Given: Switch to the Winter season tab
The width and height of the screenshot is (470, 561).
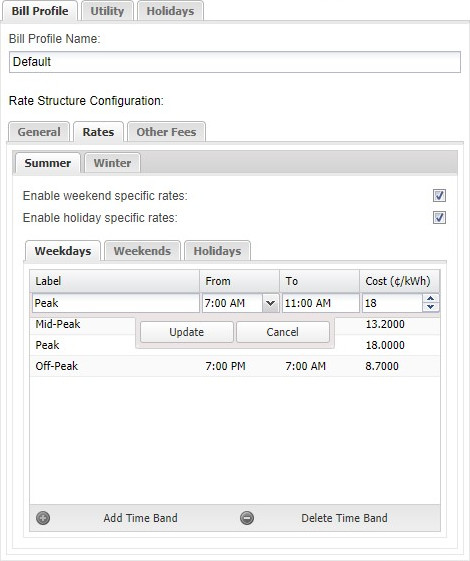Looking at the screenshot, I should pos(112,163).
